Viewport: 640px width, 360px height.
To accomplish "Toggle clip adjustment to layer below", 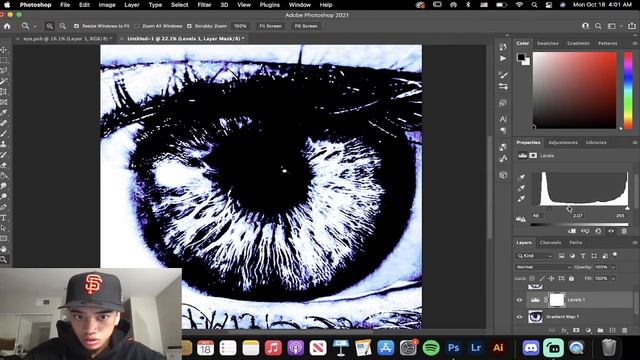I will [x=572, y=231].
